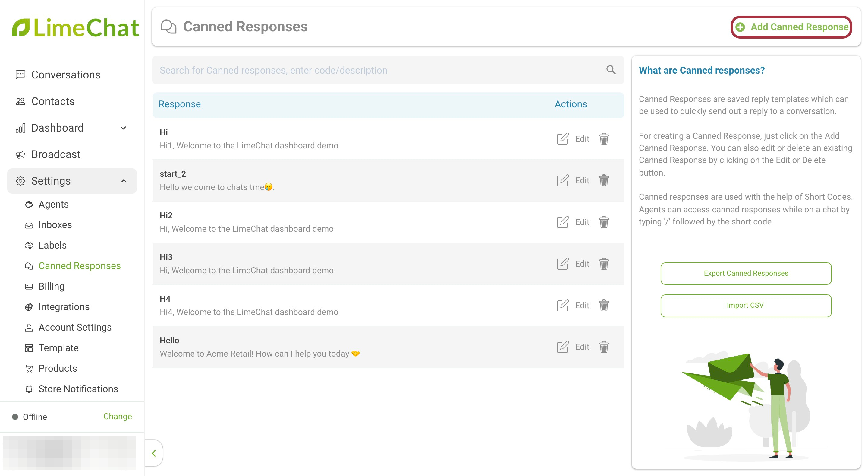Image resolution: width=868 pixels, height=476 pixels.
Task: Click the plus icon on Add Canned Response
Action: click(740, 27)
